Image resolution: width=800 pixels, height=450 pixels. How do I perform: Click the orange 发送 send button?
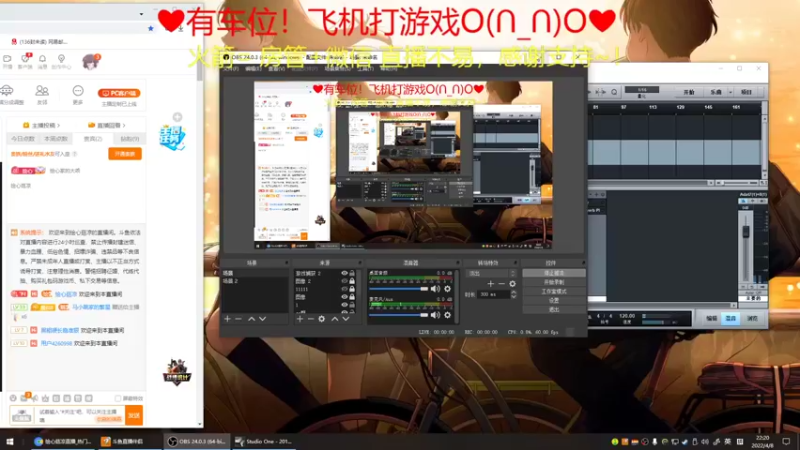[x=134, y=415]
